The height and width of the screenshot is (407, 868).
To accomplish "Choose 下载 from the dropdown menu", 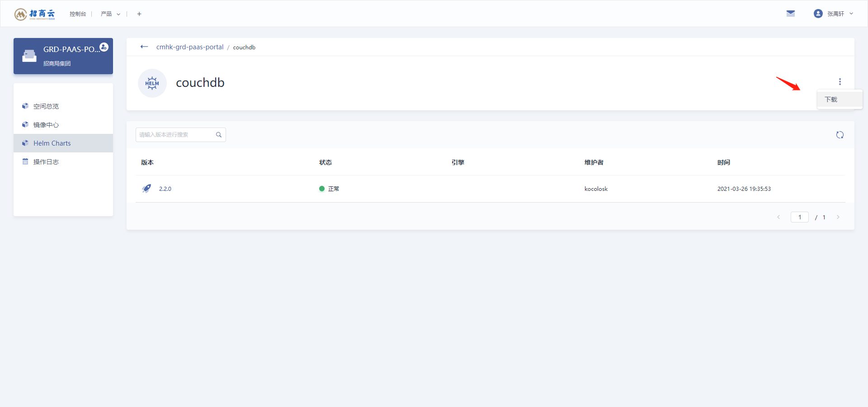I will pyautogui.click(x=840, y=99).
